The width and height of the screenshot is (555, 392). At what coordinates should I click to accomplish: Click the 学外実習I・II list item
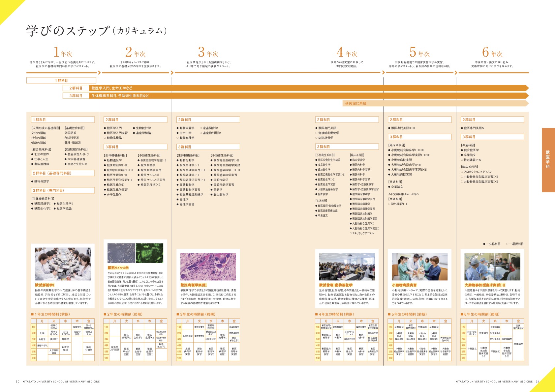(398, 204)
